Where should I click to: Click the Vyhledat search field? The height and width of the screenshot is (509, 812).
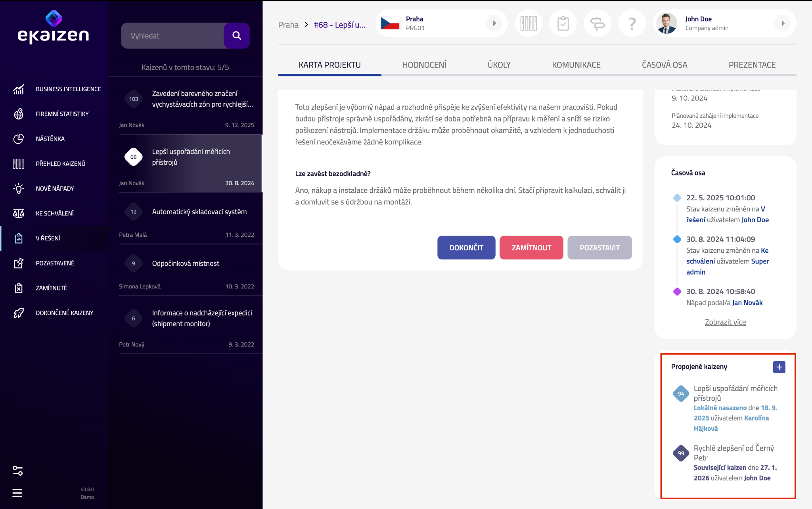click(x=172, y=36)
